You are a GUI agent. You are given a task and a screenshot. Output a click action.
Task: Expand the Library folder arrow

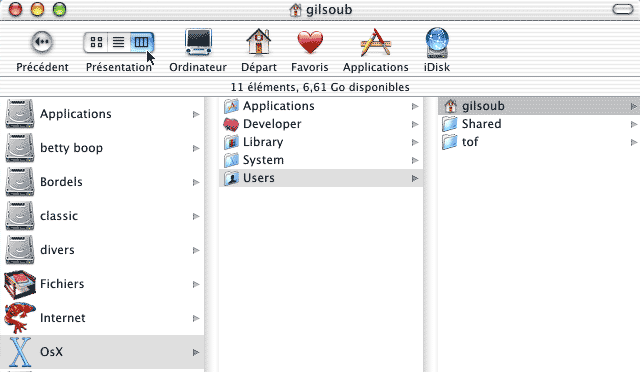pyautogui.click(x=415, y=142)
